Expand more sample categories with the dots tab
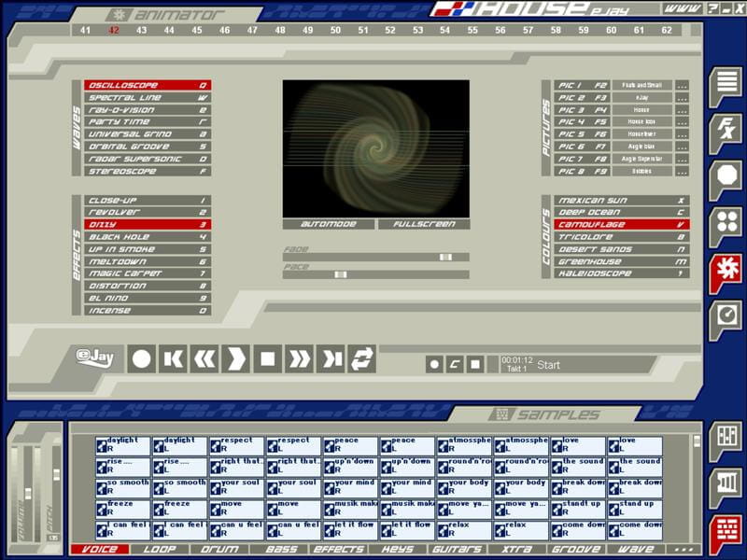 (682, 550)
